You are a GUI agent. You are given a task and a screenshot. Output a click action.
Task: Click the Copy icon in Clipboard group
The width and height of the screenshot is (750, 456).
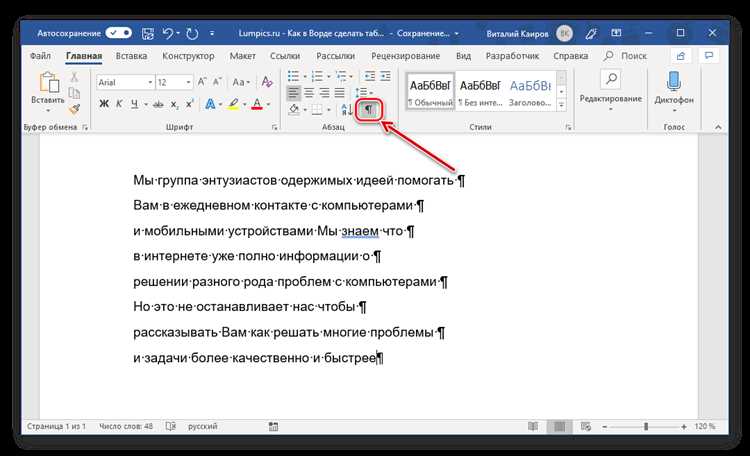[x=74, y=93]
